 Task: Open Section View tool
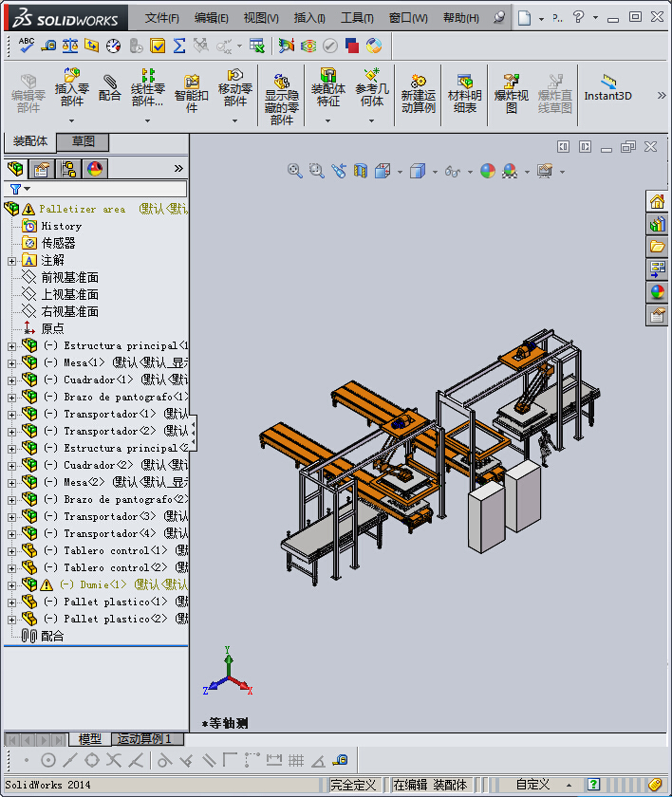pos(361,171)
